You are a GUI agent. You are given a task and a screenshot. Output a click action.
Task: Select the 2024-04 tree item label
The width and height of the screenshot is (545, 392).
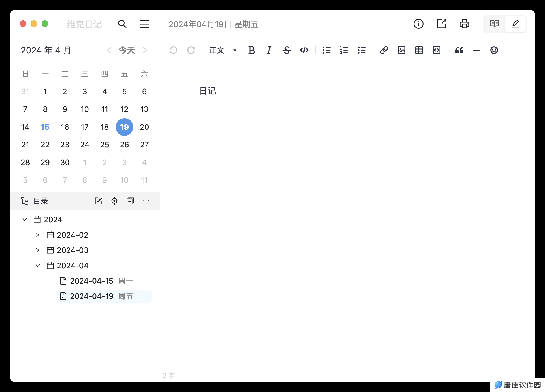[73, 266]
